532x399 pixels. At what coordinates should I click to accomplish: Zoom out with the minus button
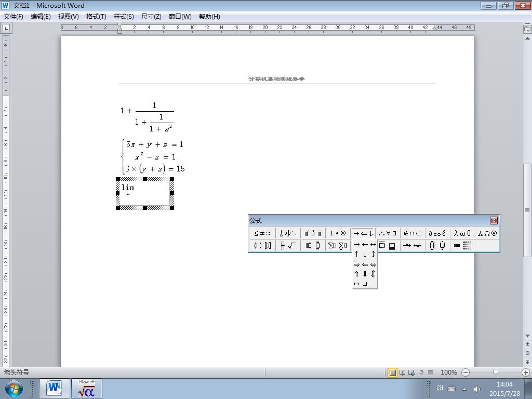tap(465, 373)
